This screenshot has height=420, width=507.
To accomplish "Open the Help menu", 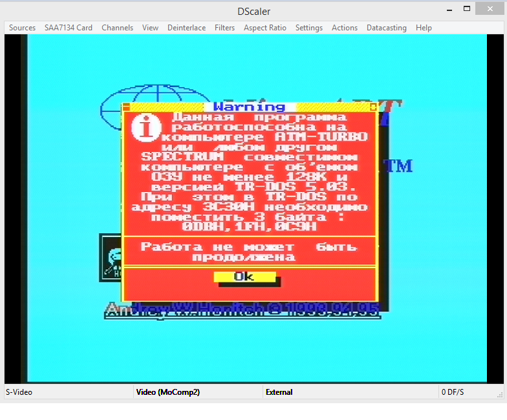I will tap(424, 28).
